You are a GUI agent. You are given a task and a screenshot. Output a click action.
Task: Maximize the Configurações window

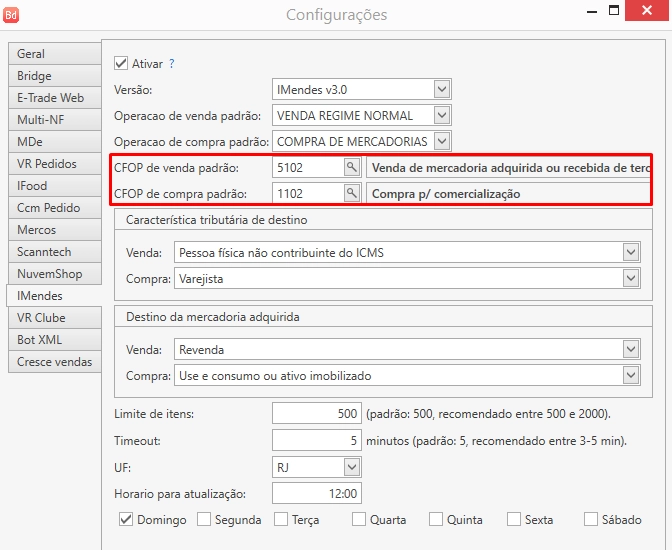(x=614, y=10)
